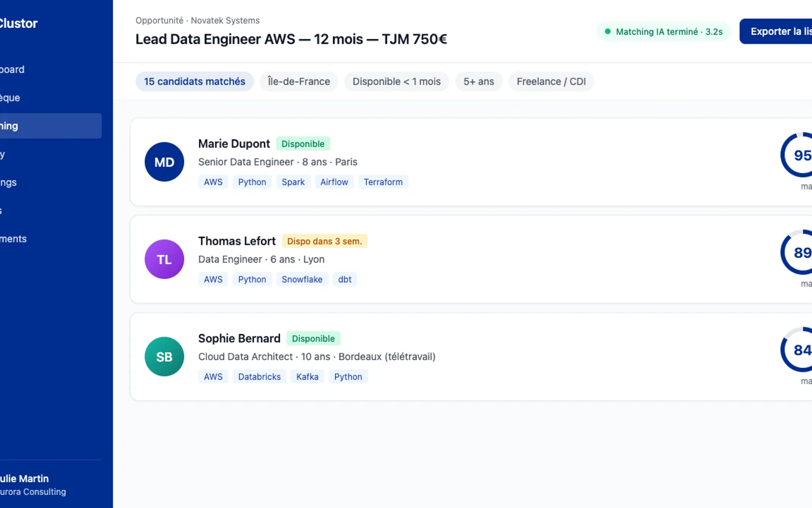Viewport: 812px width, 508px height.
Task: Click the SB avatar of Sophie Bernard
Action: [x=164, y=357]
